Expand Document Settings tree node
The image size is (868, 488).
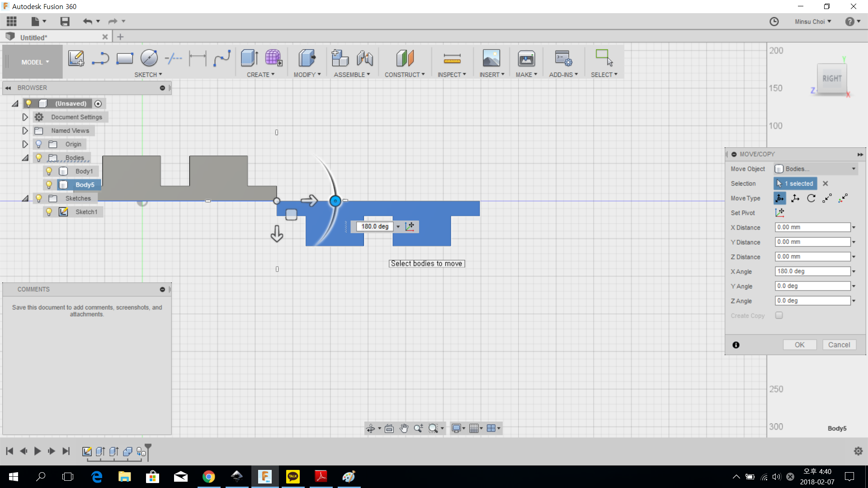(x=25, y=117)
